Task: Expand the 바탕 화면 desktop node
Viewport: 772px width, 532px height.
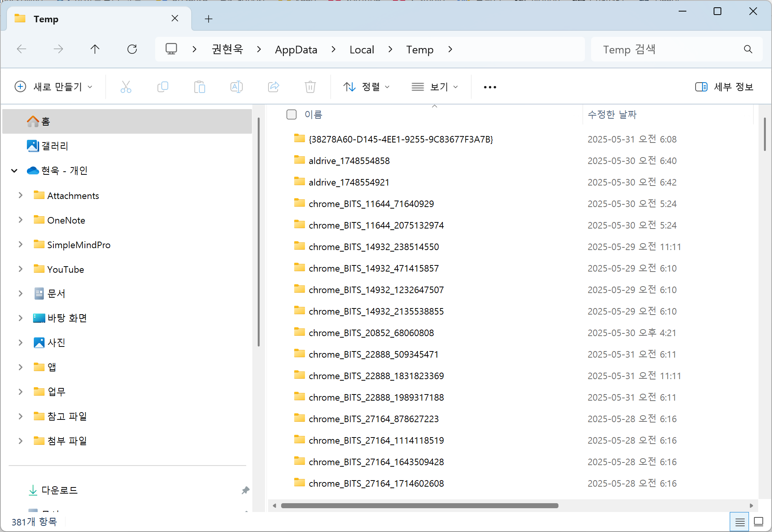Action: pos(20,318)
